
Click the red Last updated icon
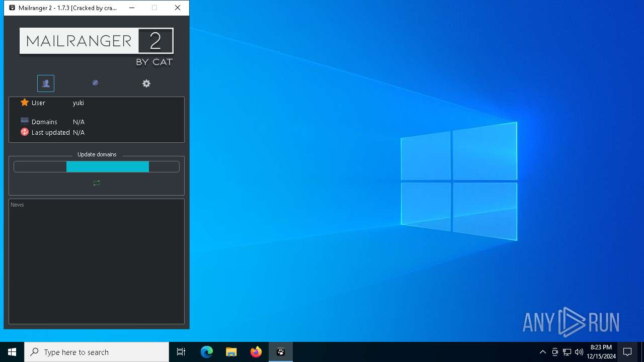[25, 132]
